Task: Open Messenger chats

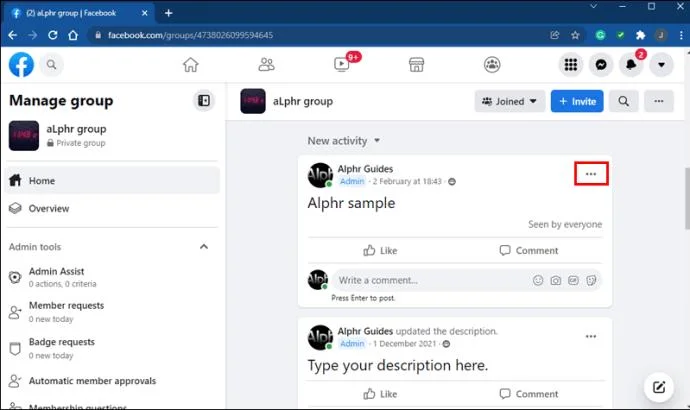Action: 601,65
